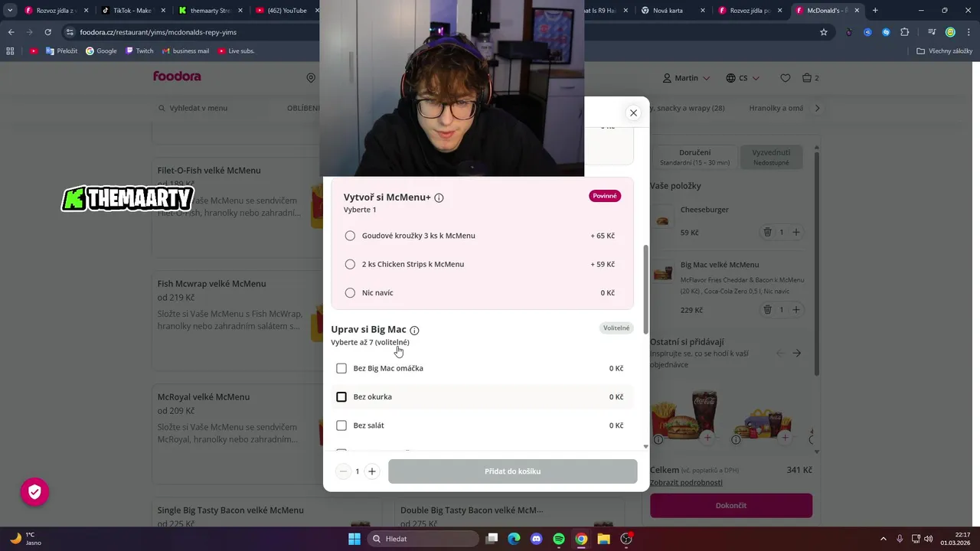980x551 pixels.
Task: Add one more Cheeseburger with plus
Action: [796, 232]
